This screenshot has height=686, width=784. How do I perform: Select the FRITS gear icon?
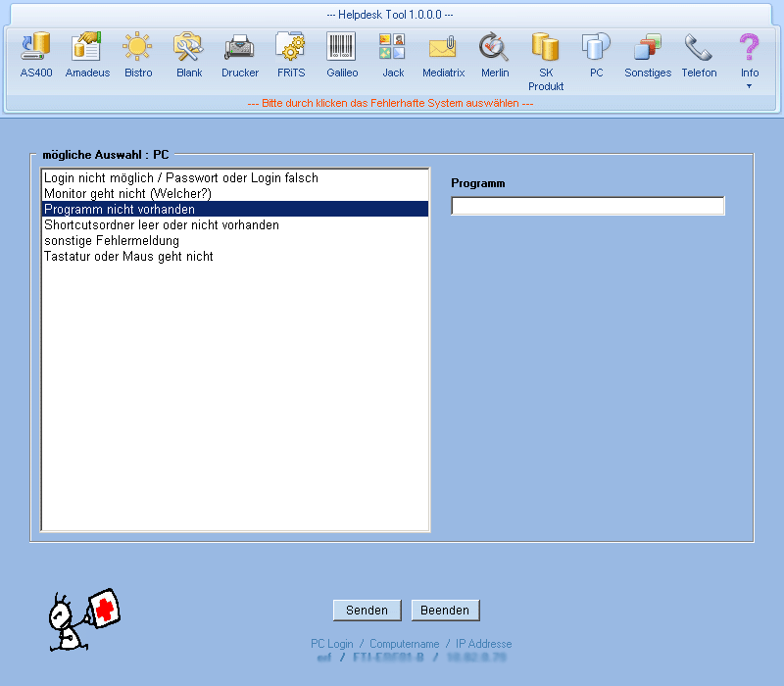click(x=291, y=48)
